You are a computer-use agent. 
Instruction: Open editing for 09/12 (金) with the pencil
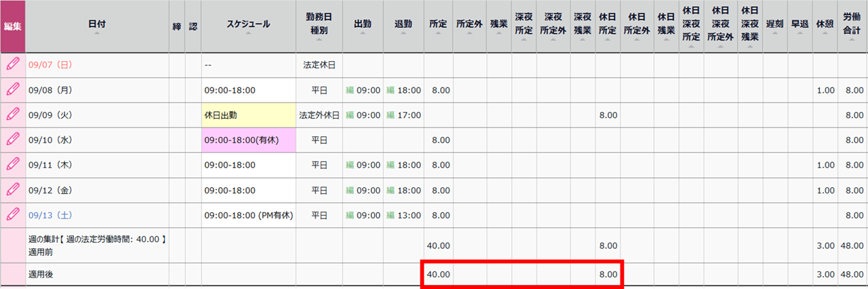pyautogui.click(x=13, y=190)
